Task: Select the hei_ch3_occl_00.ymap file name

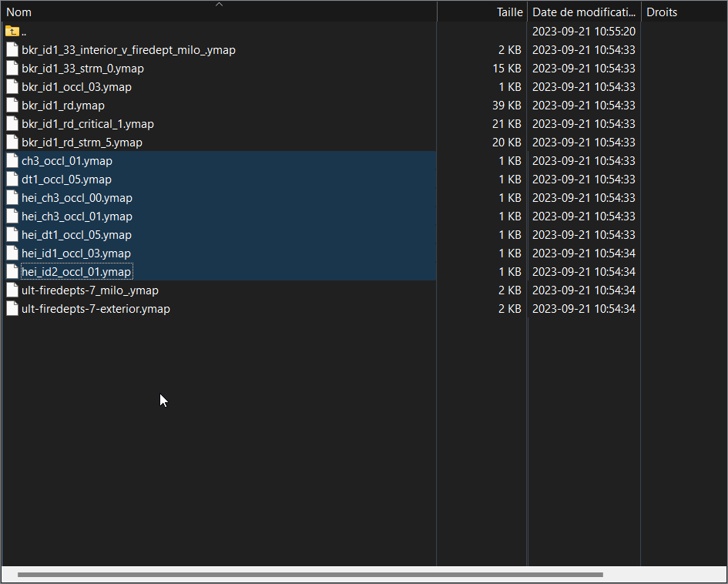Action: (x=77, y=198)
